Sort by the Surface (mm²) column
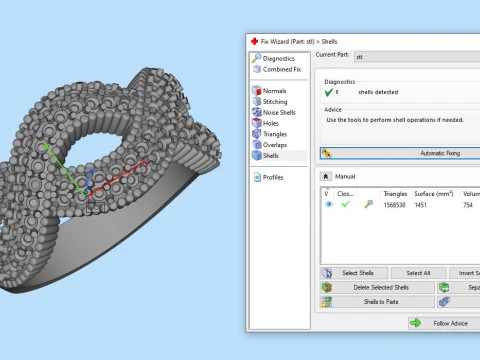Image resolution: width=480 pixels, height=360 pixels. click(x=434, y=194)
